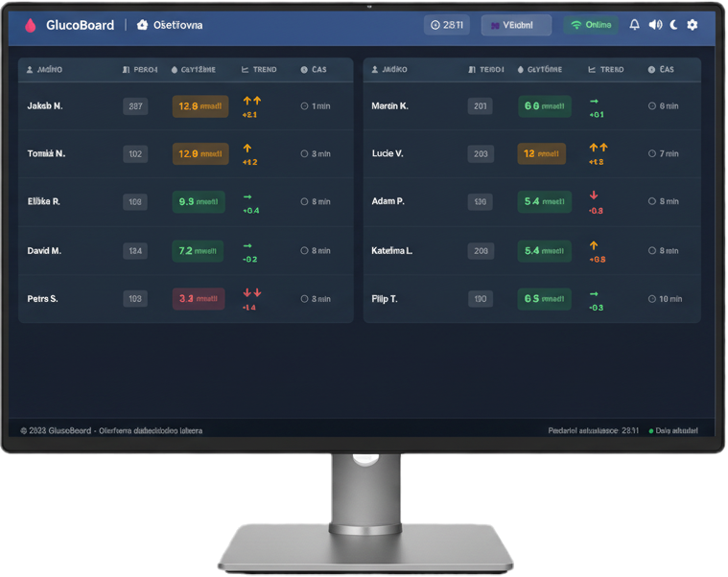The width and height of the screenshot is (728, 577).
Task: Click steady arrow trend for Martin K.
Action: [x=594, y=101]
